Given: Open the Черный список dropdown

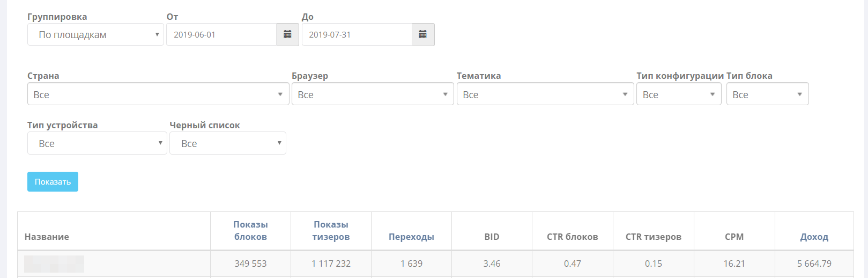Looking at the screenshot, I should (x=228, y=143).
